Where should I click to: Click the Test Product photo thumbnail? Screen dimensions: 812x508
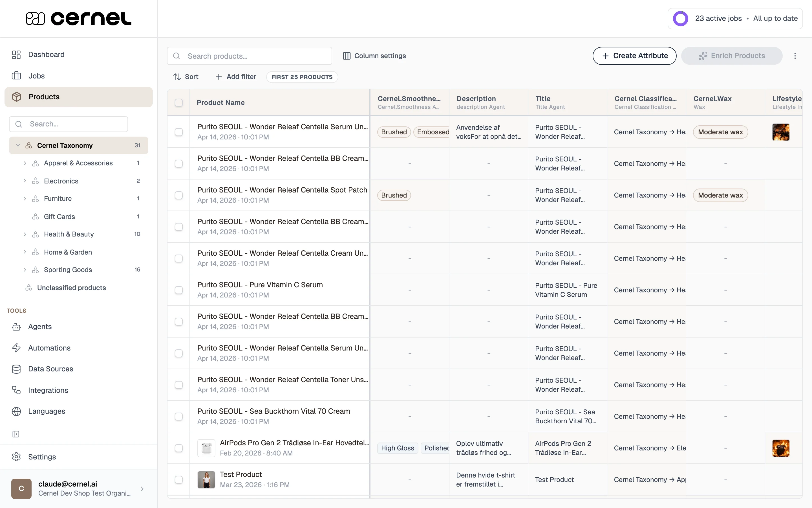pos(206,480)
